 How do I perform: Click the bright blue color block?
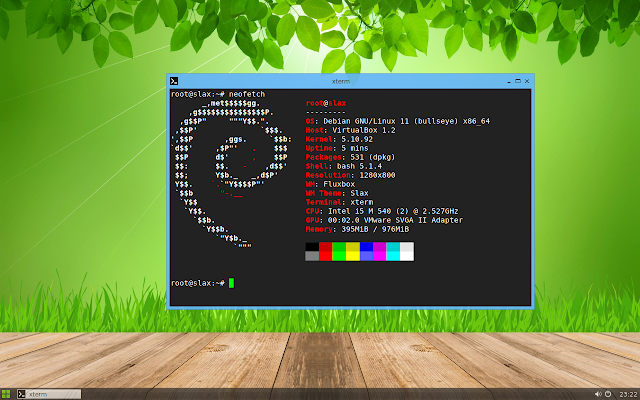366,256
